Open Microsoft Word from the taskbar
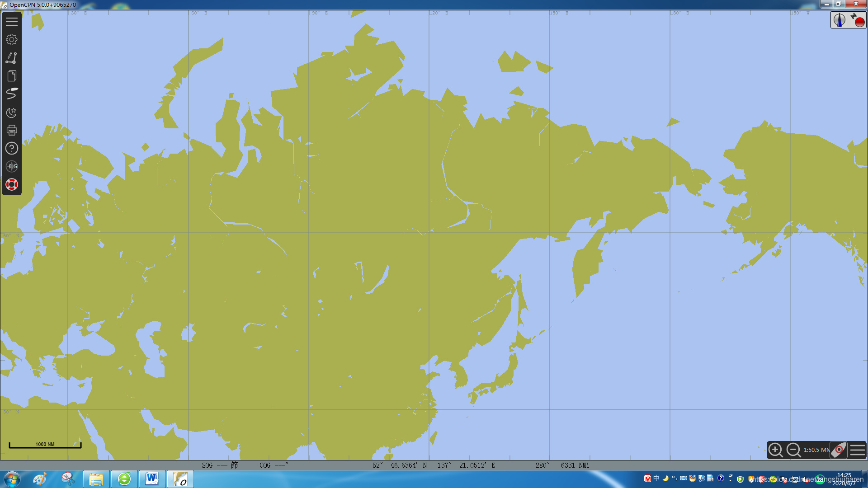Screen dimensions: 868x488 coord(152,479)
